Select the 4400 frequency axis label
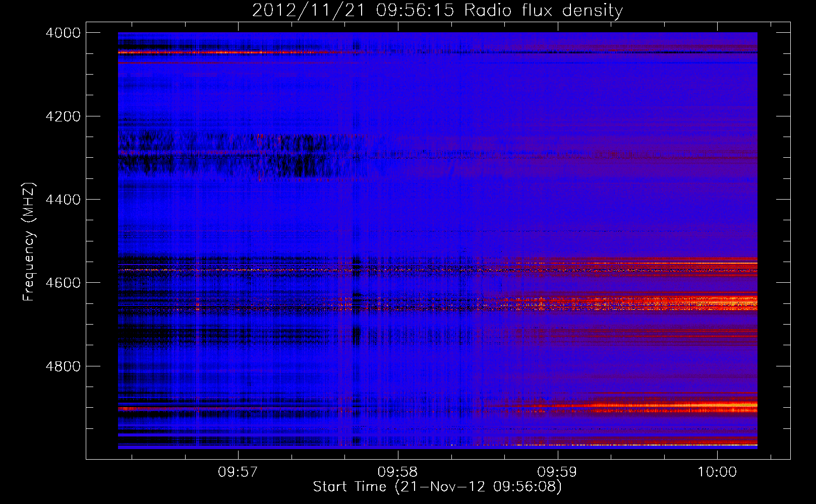Viewport: 816px width, 504px height. point(63,200)
